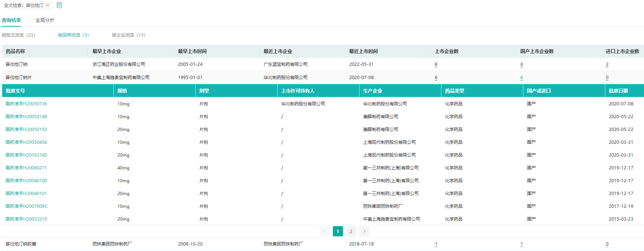This screenshot has width=644, height=251.
Task: Click page 1 pagination button
Action: click(338, 231)
